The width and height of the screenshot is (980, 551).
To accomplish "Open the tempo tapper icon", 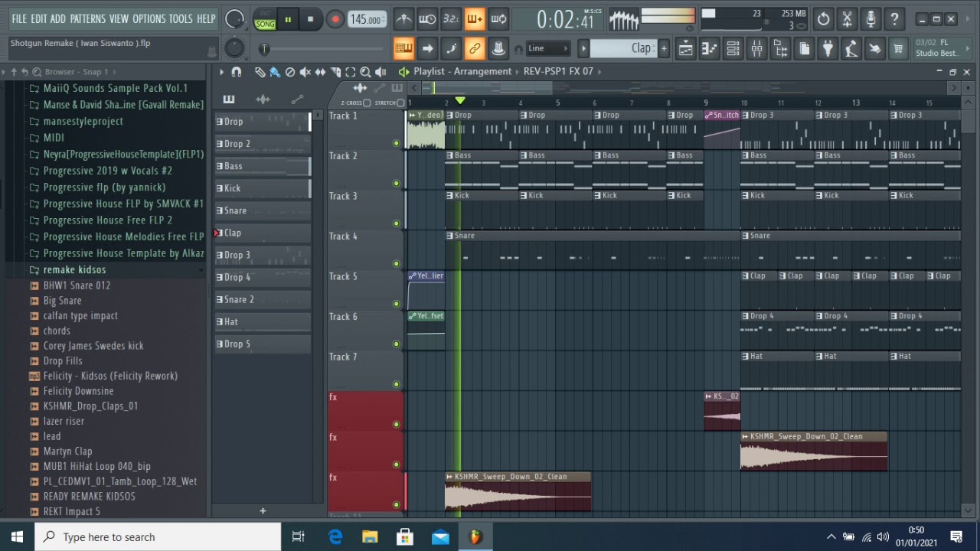I will (x=851, y=50).
